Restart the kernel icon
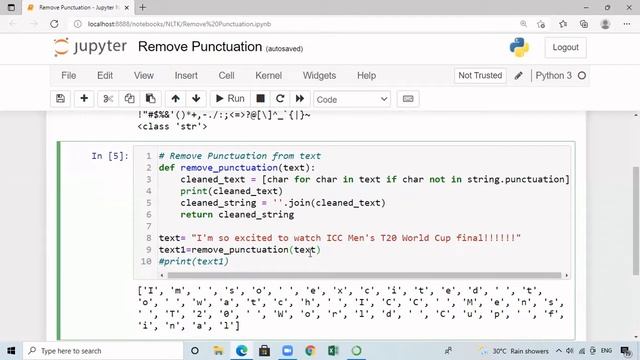Screen dimensions: 640x360 pos(280,99)
